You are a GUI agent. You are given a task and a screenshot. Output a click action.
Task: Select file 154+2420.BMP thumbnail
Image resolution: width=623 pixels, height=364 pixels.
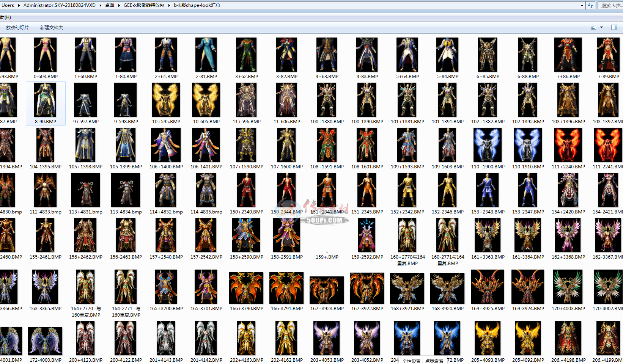click(568, 190)
